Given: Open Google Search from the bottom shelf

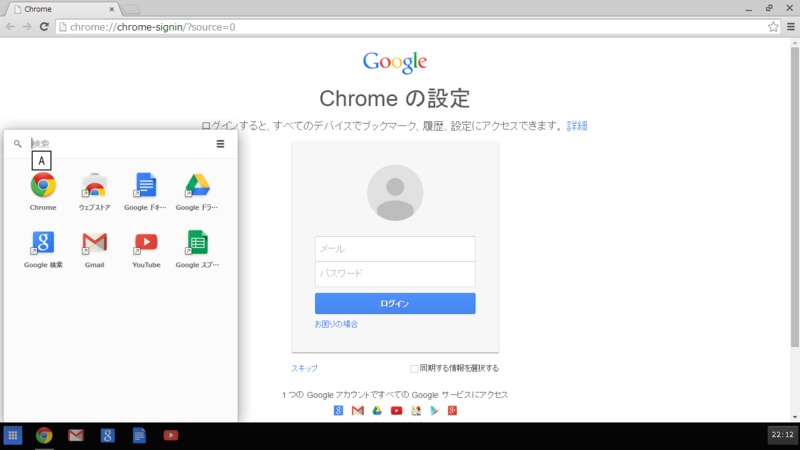Looking at the screenshot, I should (108, 435).
